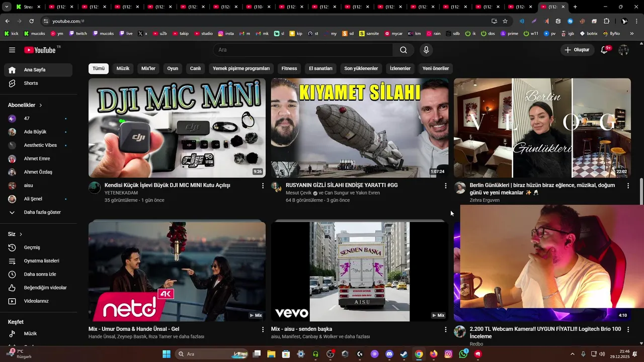Open Umur Doma & Hande Ünsal mix thumbnail
This screenshot has width=644, height=362.
177,271
